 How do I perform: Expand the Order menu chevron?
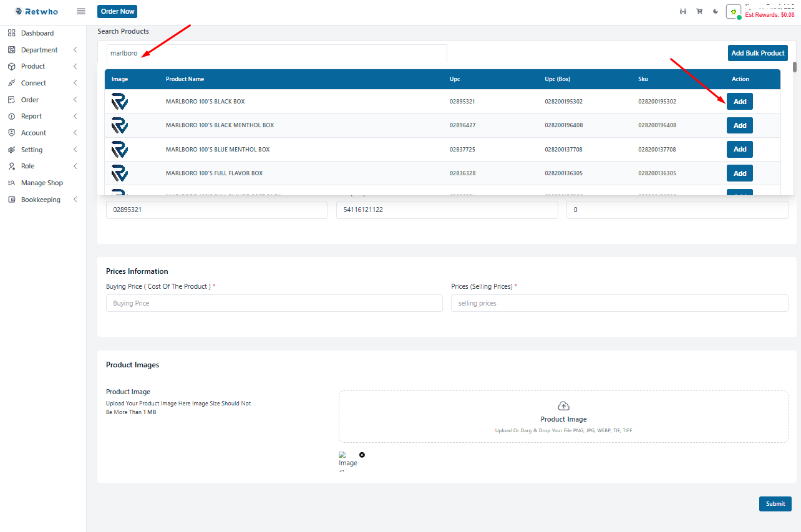click(x=75, y=100)
